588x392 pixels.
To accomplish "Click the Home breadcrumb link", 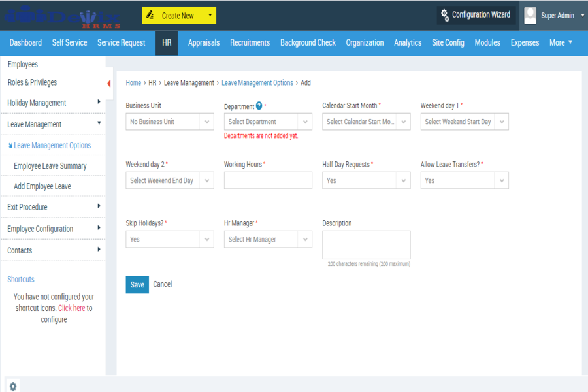I will (133, 82).
